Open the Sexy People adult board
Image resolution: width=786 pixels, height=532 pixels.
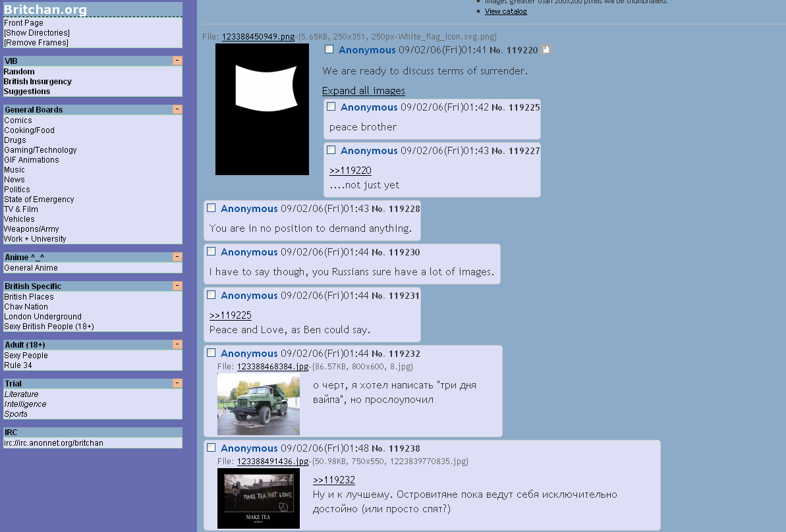[x=26, y=356]
